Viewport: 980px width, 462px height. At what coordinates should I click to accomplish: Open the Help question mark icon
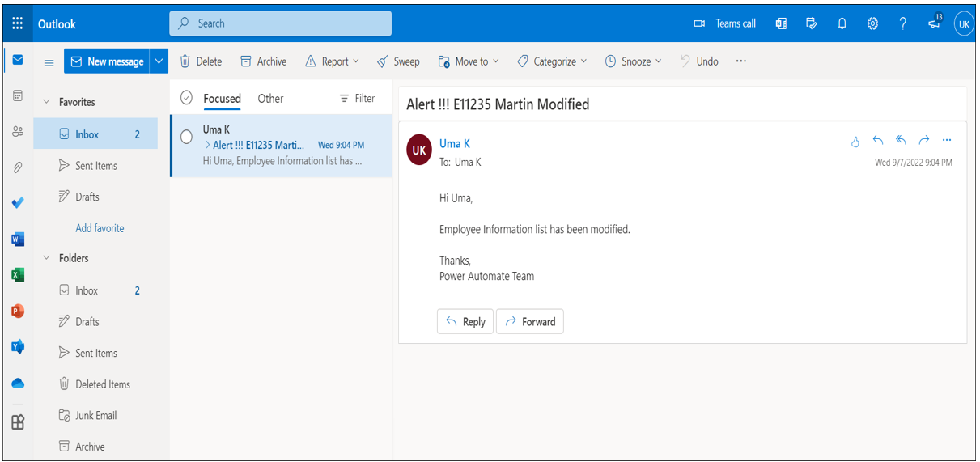[x=903, y=23]
